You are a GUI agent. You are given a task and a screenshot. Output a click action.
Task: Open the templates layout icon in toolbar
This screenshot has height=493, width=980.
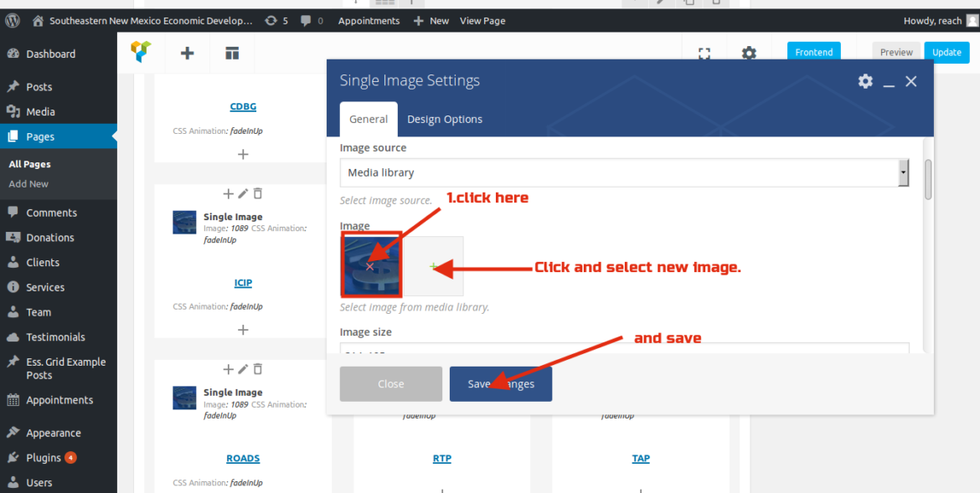[x=232, y=53]
